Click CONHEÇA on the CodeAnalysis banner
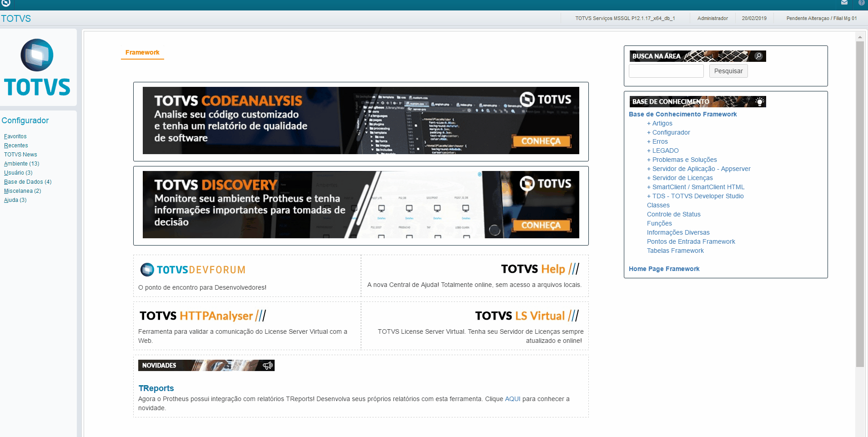 tap(541, 141)
